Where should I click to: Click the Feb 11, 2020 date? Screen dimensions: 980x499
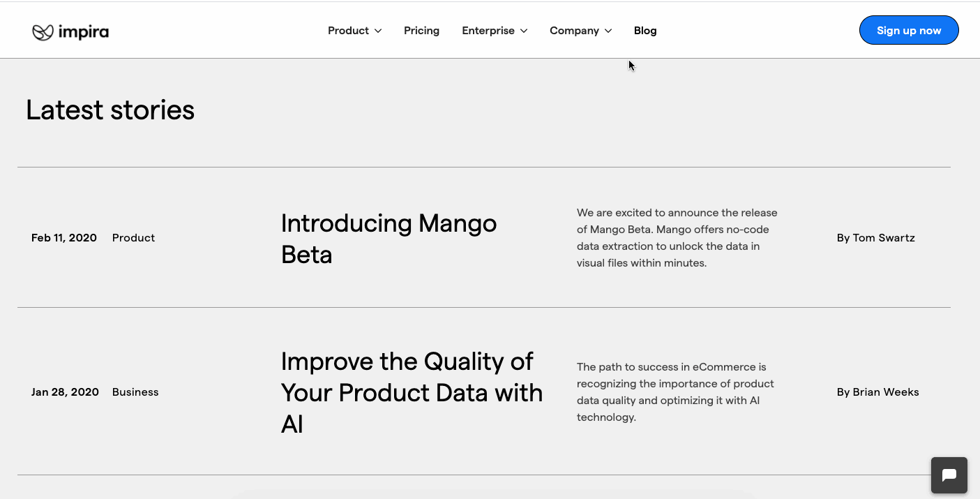pos(64,238)
